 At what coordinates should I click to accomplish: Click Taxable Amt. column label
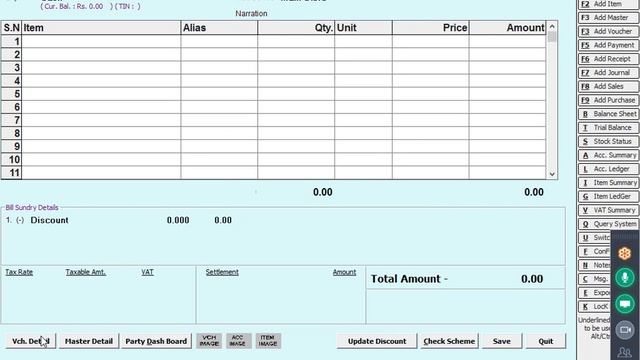pos(86,272)
